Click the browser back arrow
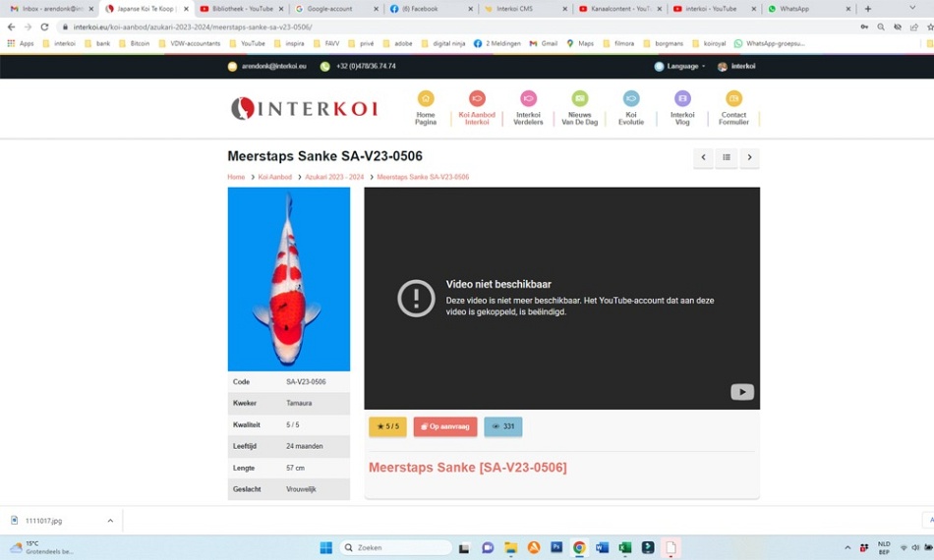The image size is (934, 560). coord(12,27)
